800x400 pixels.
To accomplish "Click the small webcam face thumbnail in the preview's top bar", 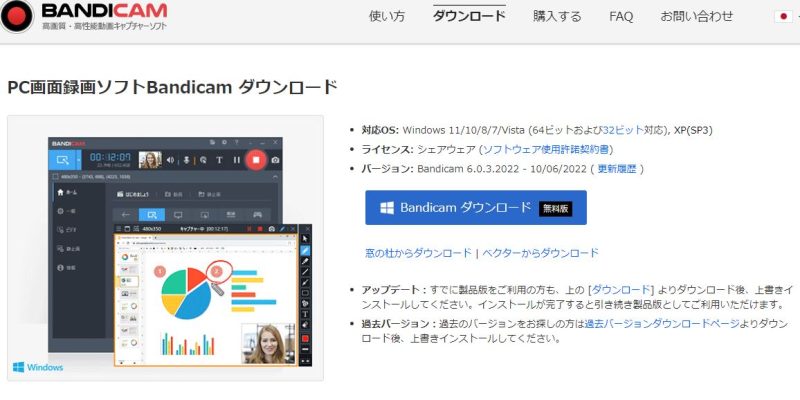I will [x=150, y=160].
